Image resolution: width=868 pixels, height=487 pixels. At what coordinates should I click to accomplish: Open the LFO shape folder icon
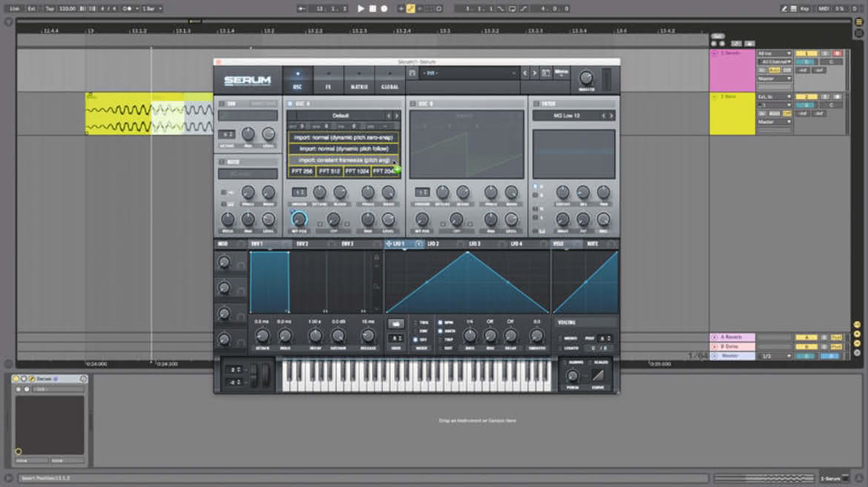click(x=396, y=324)
